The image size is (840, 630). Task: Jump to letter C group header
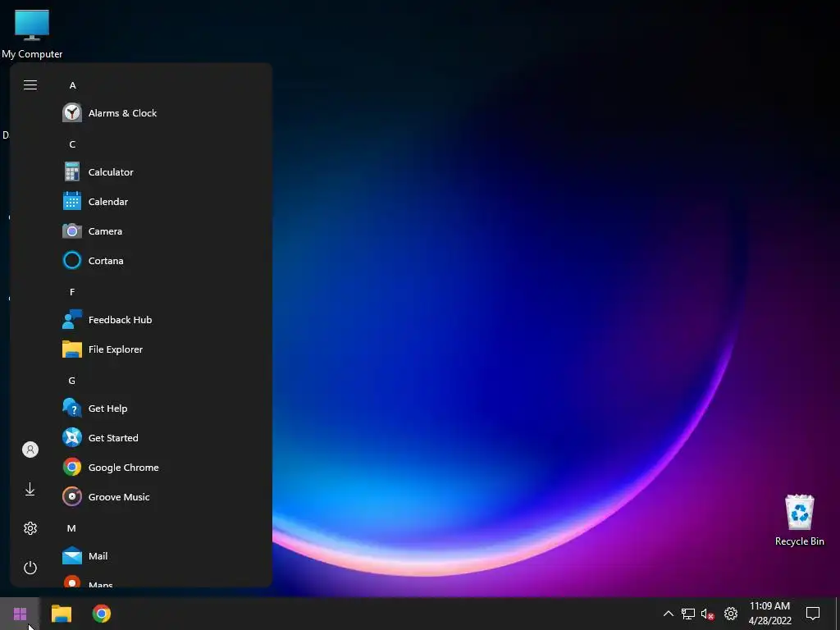72,144
